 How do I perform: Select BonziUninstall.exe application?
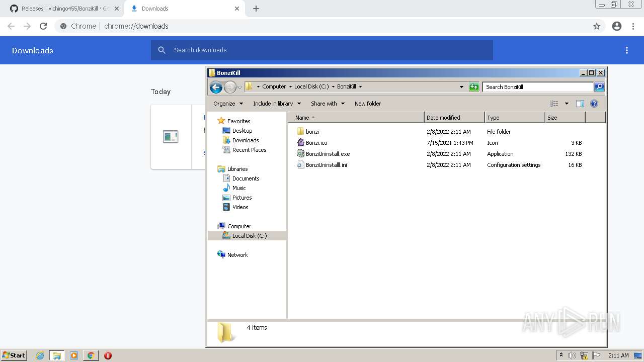(x=323, y=154)
